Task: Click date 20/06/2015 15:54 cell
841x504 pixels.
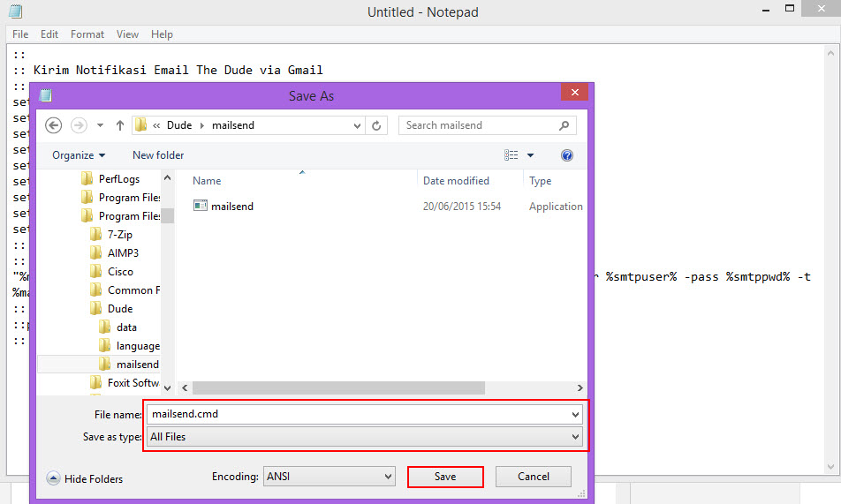Action: click(x=462, y=206)
